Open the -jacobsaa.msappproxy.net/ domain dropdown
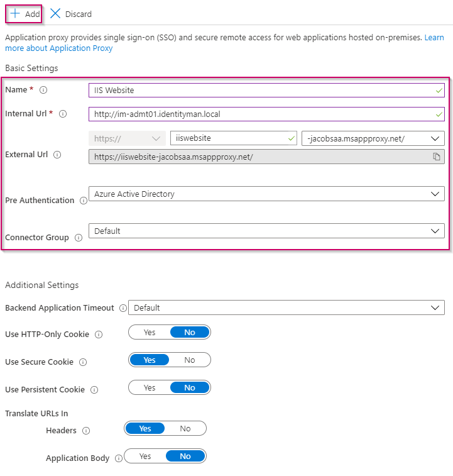The image size is (453, 476). [373, 138]
